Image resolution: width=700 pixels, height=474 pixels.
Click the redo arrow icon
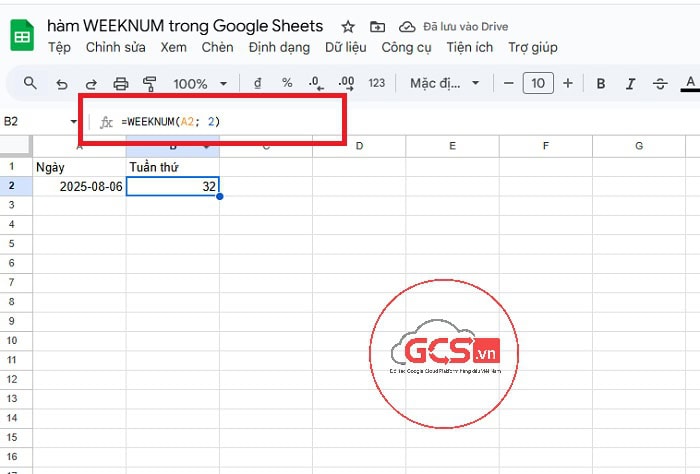coord(91,84)
